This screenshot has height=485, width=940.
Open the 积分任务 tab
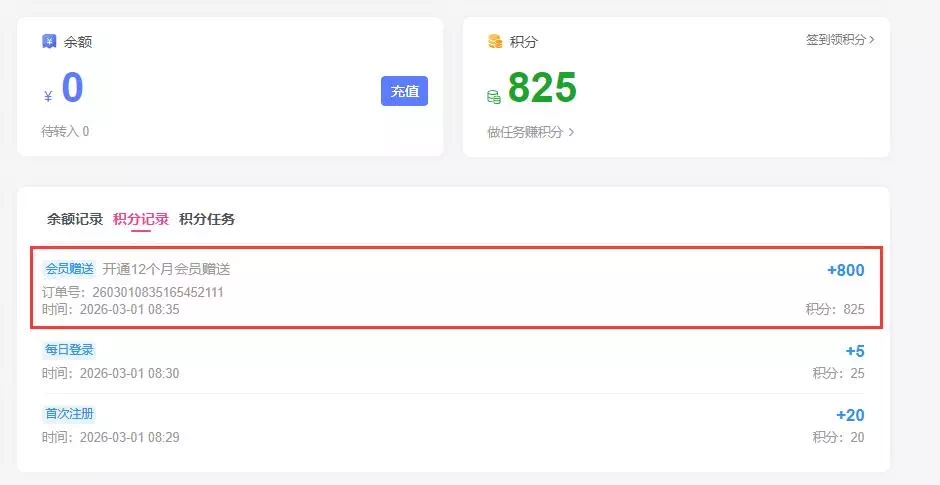pyautogui.click(x=207, y=219)
